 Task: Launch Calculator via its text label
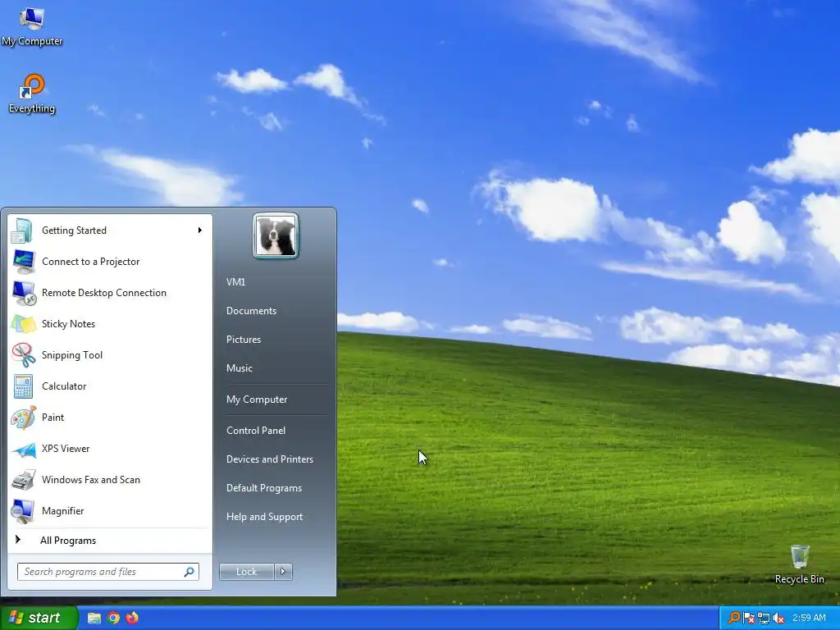coord(64,386)
